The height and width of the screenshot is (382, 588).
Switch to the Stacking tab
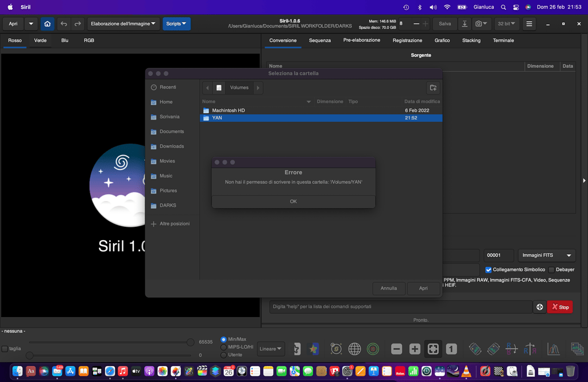[471, 40]
